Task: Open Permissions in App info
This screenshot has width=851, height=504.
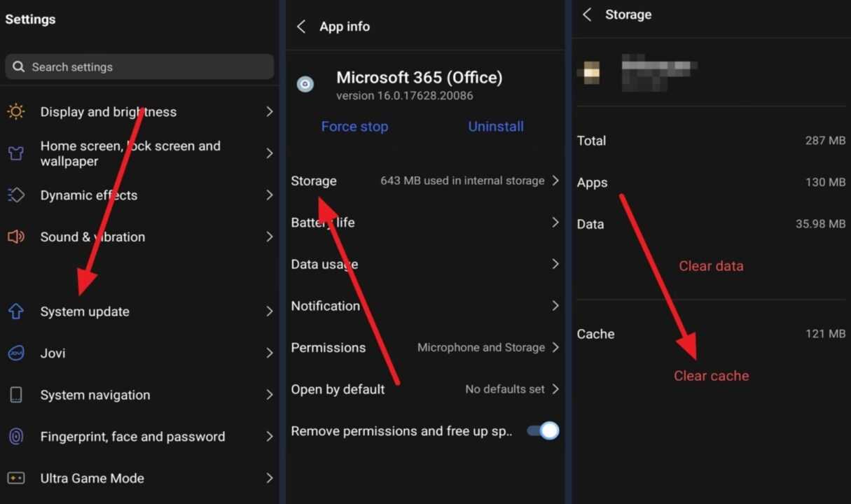Action: point(425,347)
